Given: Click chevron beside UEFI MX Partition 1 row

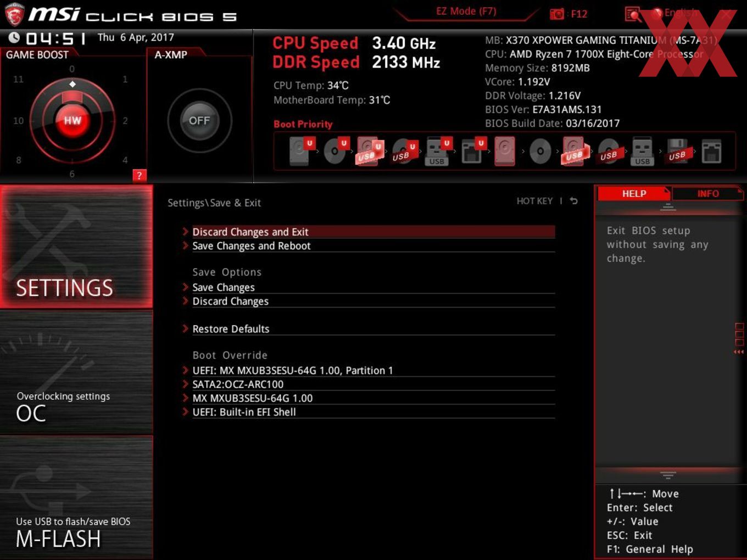Looking at the screenshot, I should click(186, 370).
